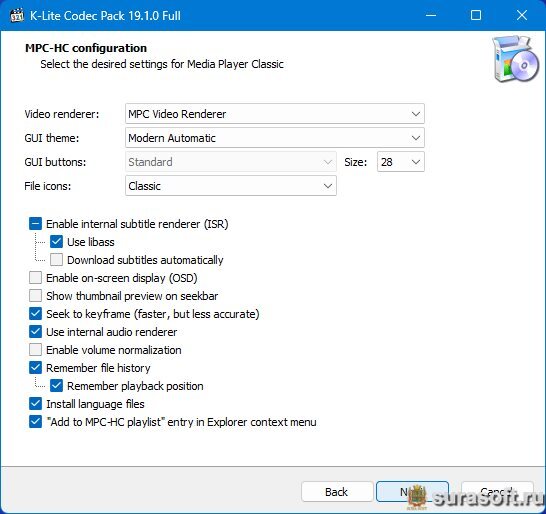The image size is (546, 514).
Task: Click the Video renderer label
Action: tap(62, 114)
